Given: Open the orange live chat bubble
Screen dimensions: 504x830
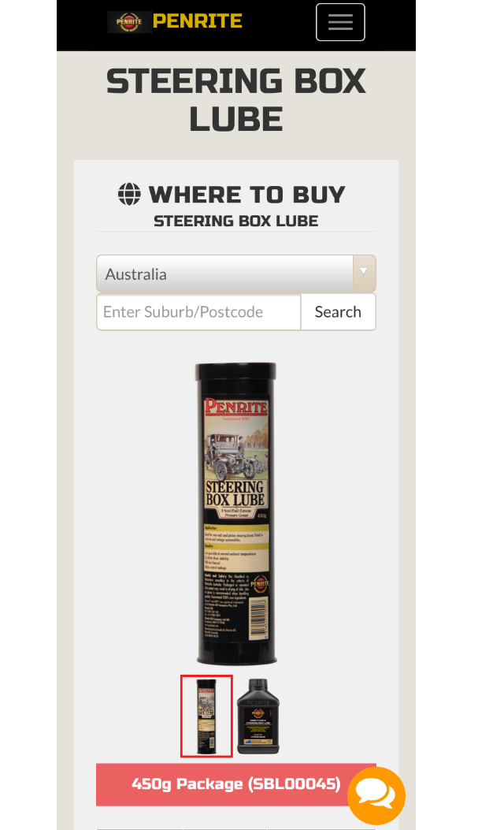Looking at the screenshot, I should tap(376, 795).
